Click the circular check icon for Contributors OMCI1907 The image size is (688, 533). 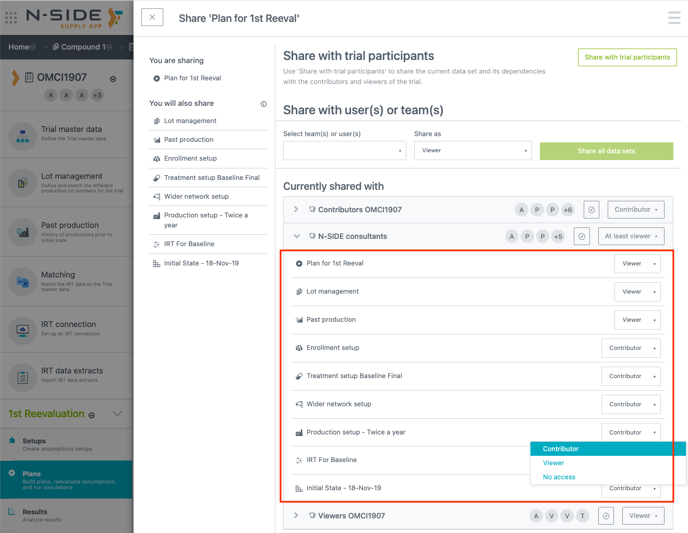tap(591, 210)
